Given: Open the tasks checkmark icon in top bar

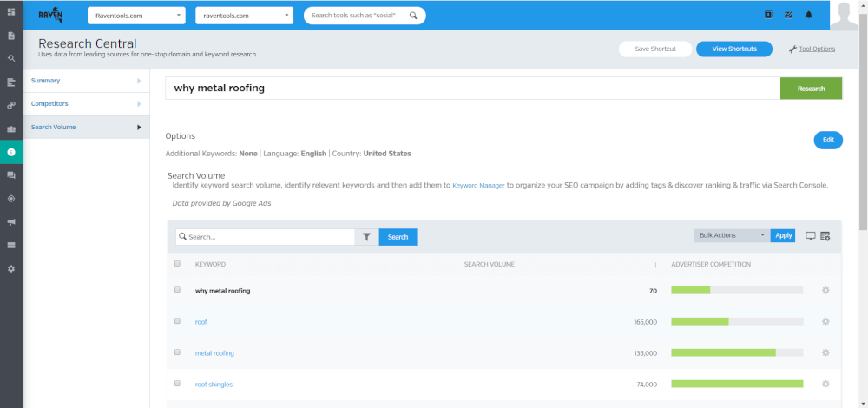Looking at the screenshot, I should (x=788, y=15).
